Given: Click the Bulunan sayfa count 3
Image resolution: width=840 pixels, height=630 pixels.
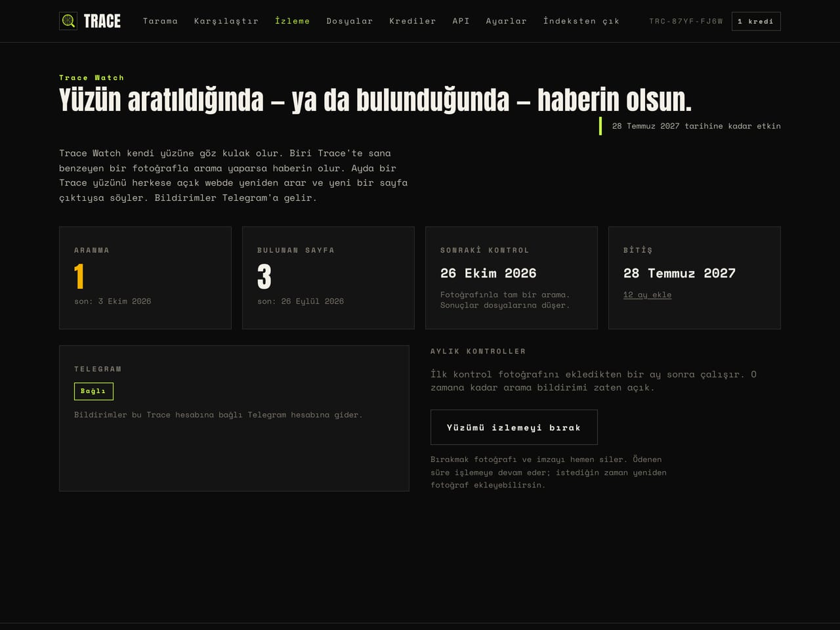Looking at the screenshot, I should tap(264, 276).
